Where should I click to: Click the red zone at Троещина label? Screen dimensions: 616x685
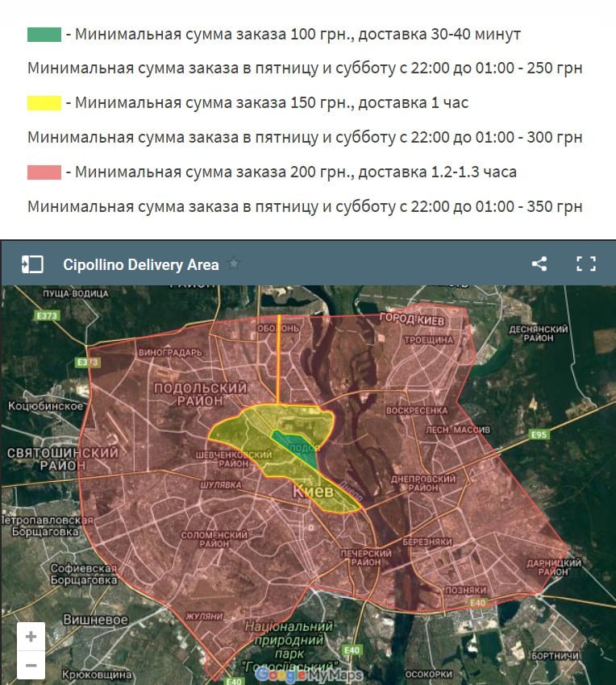428,341
